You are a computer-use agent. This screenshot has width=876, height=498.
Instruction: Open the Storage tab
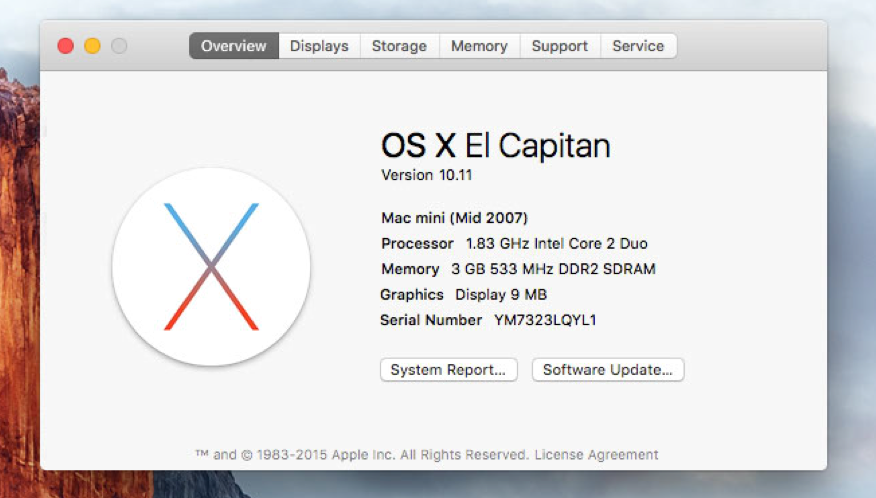(x=399, y=46)
